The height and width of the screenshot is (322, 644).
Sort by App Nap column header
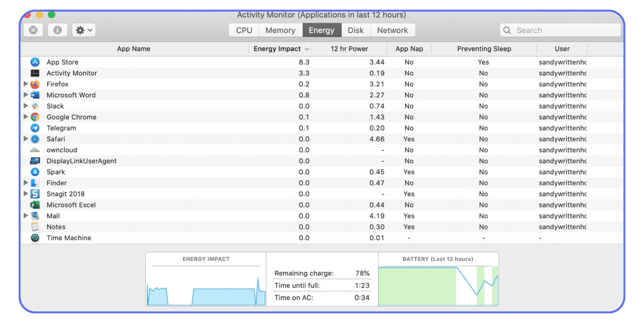pyautogui.click(x=409, y=49)
